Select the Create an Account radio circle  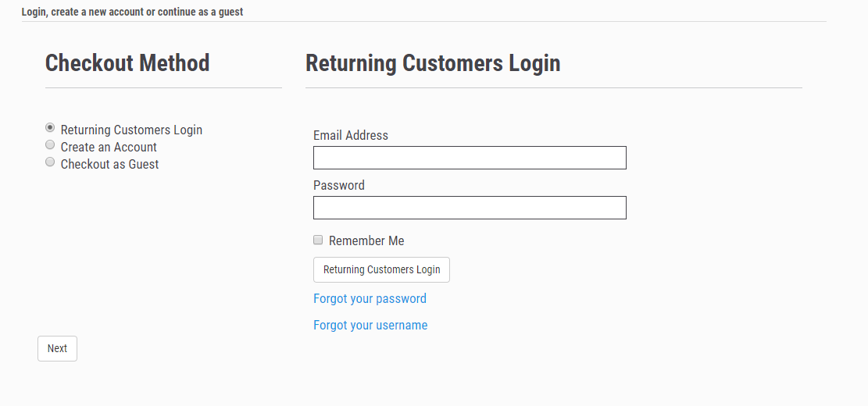50,144
